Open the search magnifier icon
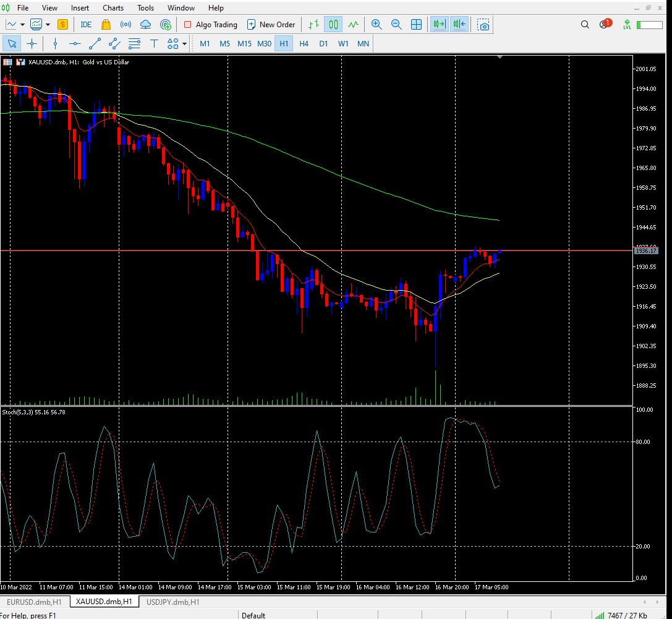Screen dimensions: 672x619 click(585, 25)
